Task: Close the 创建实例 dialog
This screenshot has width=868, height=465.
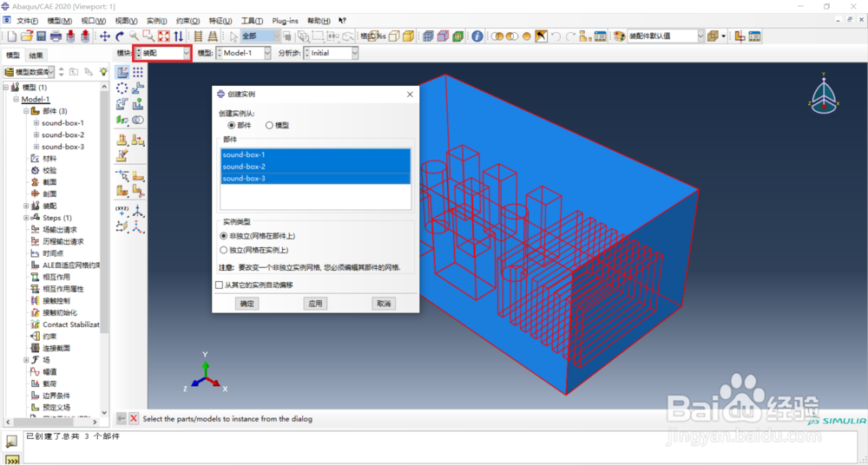Action: click(410, 94)
